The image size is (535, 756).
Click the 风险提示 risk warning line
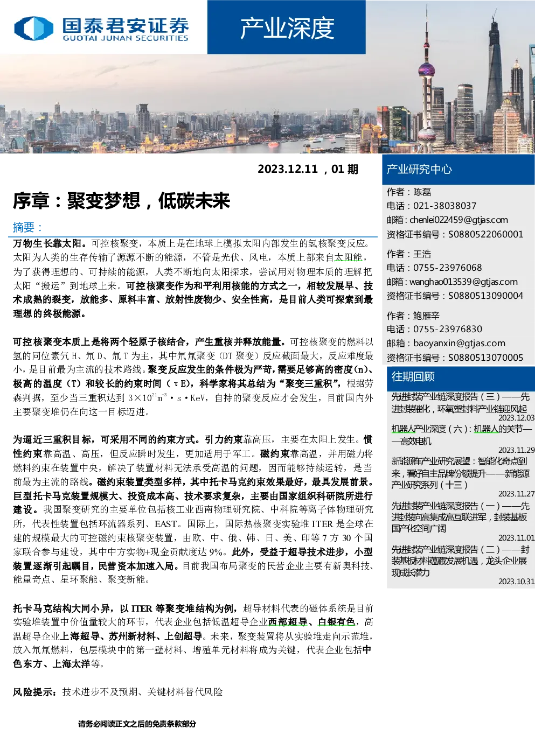118,692
